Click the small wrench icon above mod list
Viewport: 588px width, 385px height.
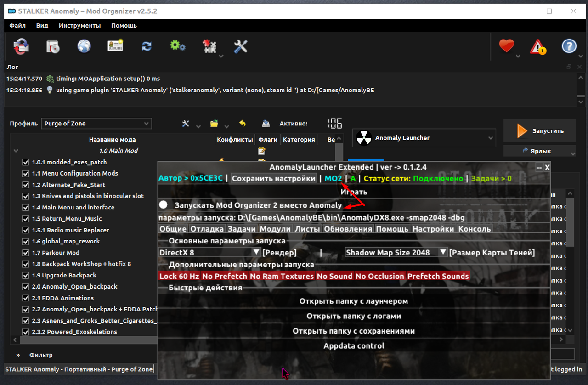click(x=186, y=124)
